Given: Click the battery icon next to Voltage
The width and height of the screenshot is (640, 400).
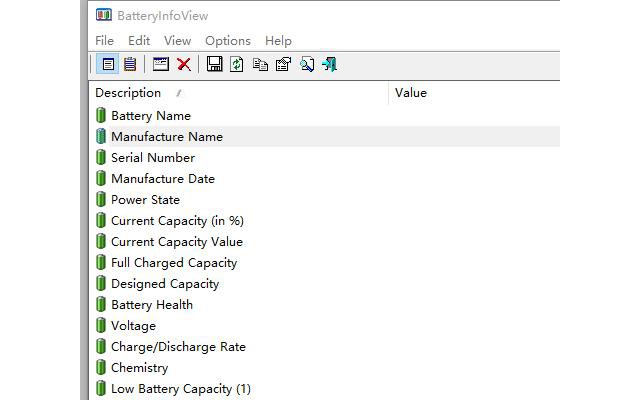Looking at the screenshot, I should [101, 326].
